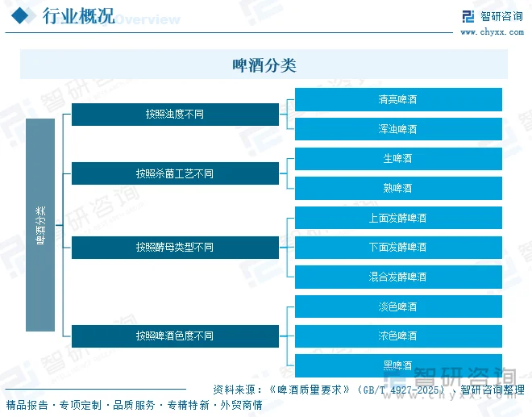Click the 混合发酵啤酒 box

[x=398, y=277]
